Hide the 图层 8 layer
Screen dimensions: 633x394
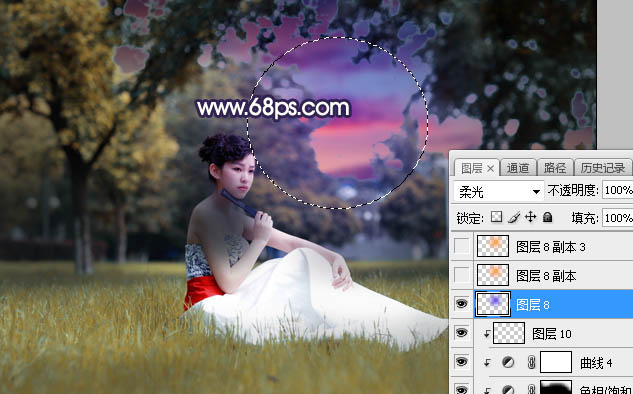click(x=462, y=304)
